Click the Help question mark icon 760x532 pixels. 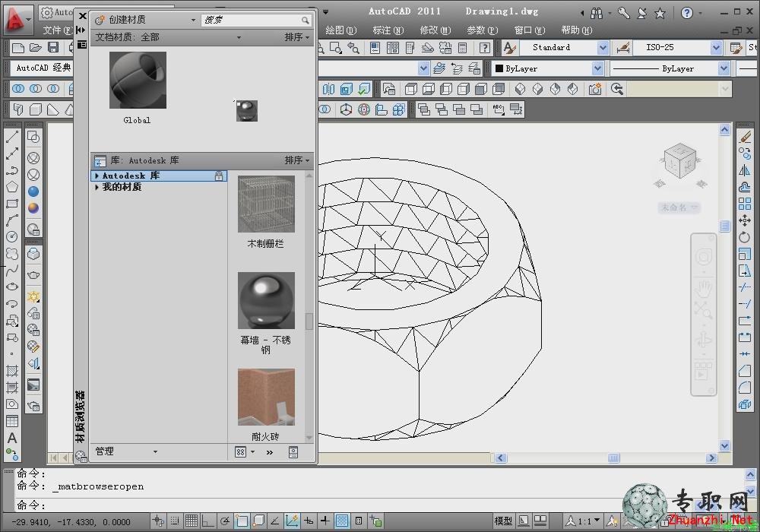pos(484,47)
